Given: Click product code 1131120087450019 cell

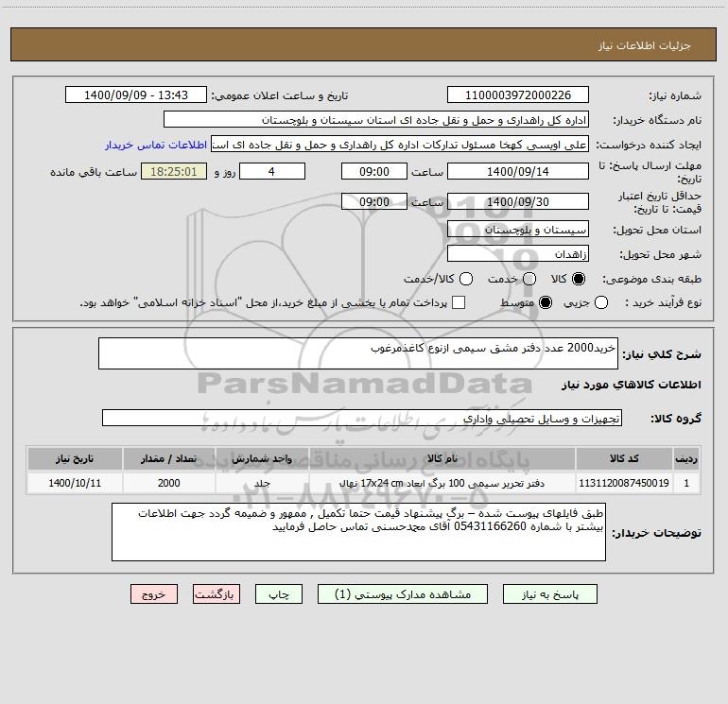Looking at the screenshot, I should [x=624, y=483].
